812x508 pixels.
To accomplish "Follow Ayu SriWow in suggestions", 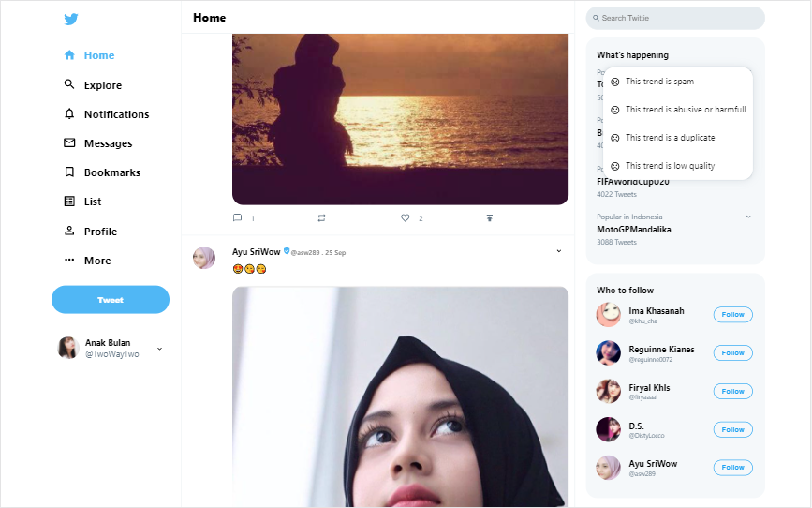I will (732, 468).
